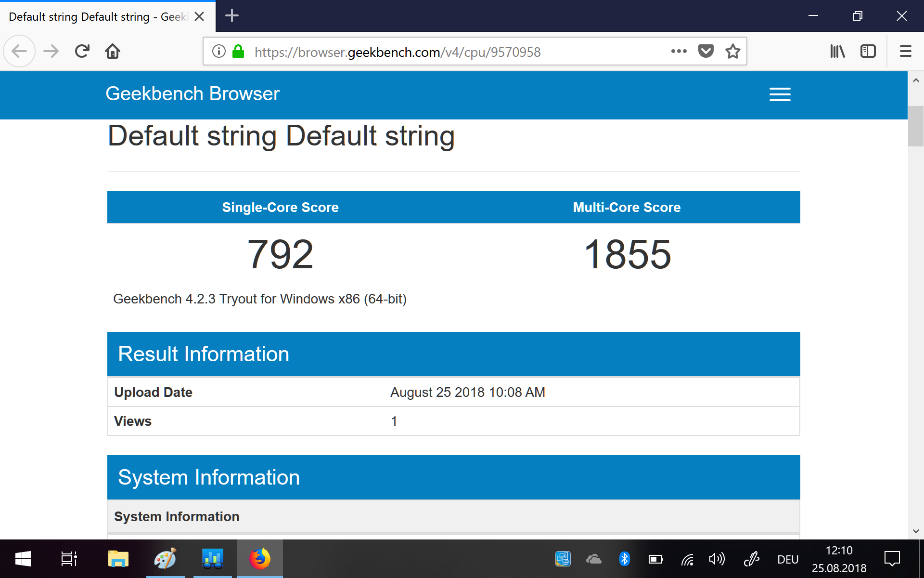The height and width of the screenshot is (578, 924).
Task: Open page actions three-dot menu
Action: (679, 51)
